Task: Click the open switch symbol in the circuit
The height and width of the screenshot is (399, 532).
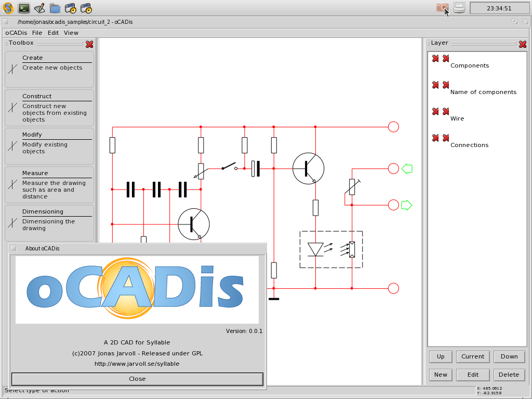Action: pos(229,166)
